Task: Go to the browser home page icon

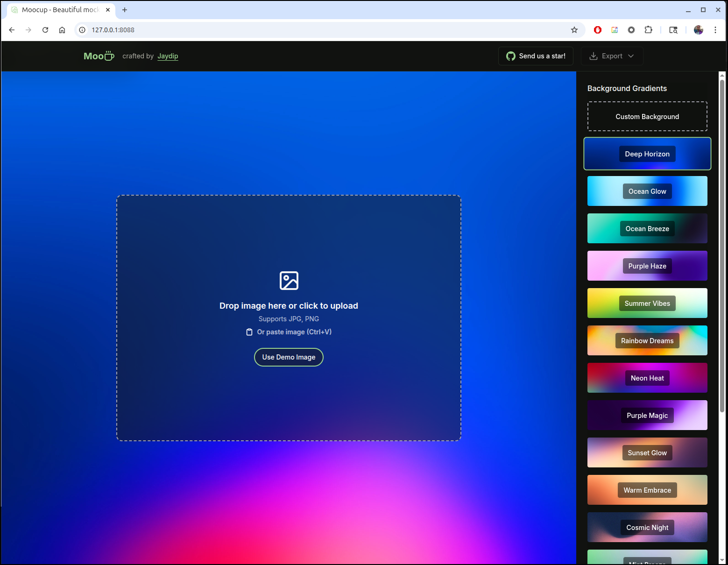Action: (62, 30)
